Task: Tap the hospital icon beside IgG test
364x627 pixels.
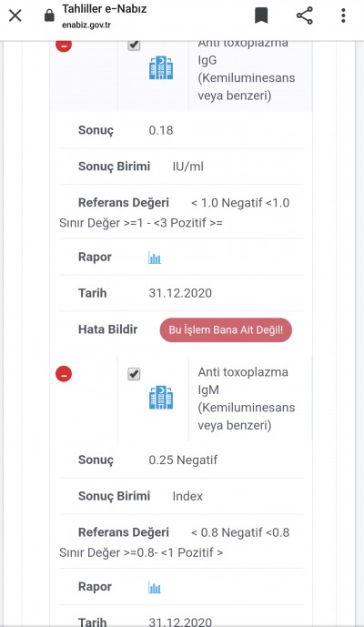Action: [x=161, y=68]
